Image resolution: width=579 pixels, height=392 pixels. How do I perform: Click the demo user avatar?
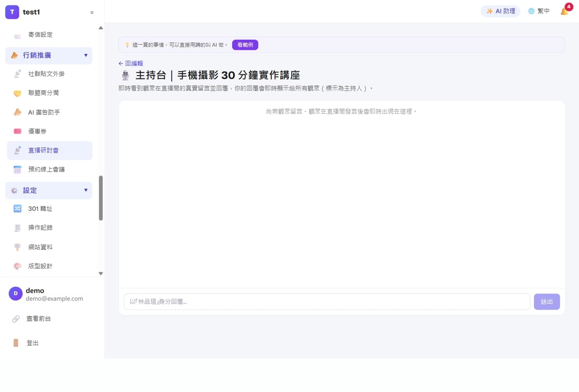15,294
